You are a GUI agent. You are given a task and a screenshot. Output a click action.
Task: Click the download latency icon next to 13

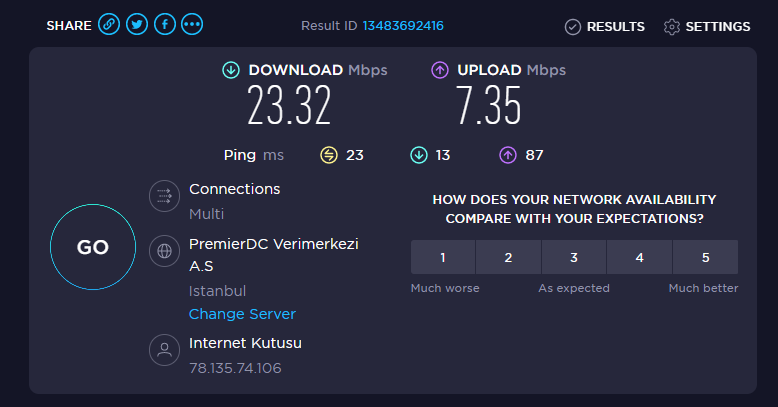point(419,155)
